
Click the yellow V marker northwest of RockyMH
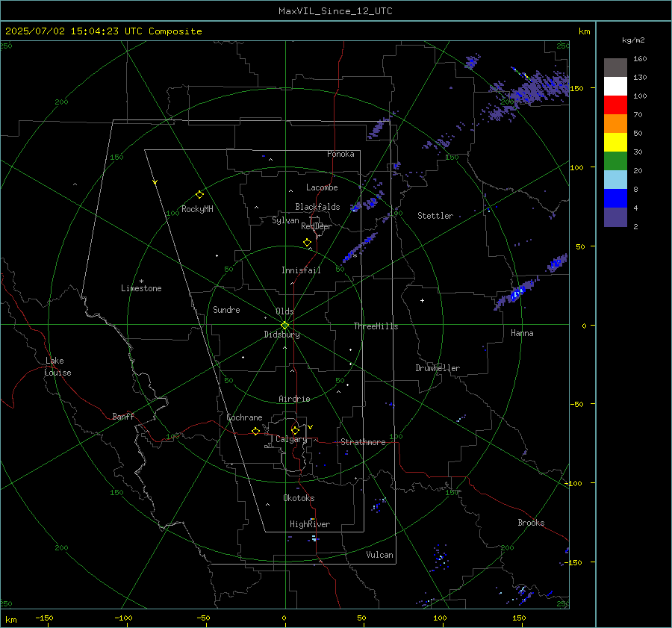(155, 182)
